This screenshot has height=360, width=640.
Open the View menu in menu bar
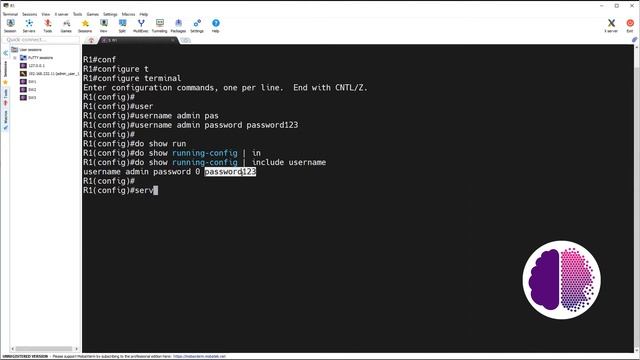tap(46, 14)
